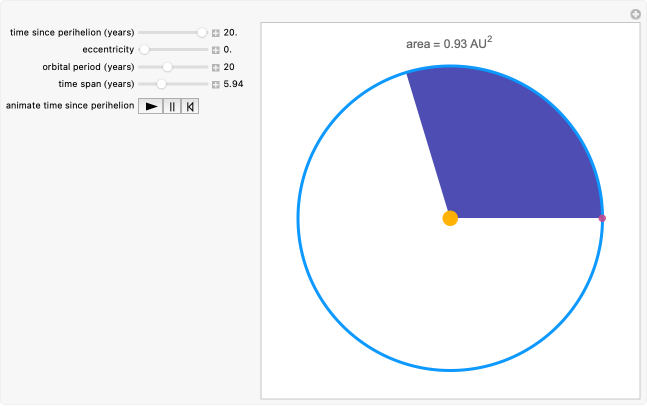Image resolution: width=647 pixels, height=406 pixels.
Task: Click the top-right plus icon in the panel corner
Action: (x=635, y=14)
